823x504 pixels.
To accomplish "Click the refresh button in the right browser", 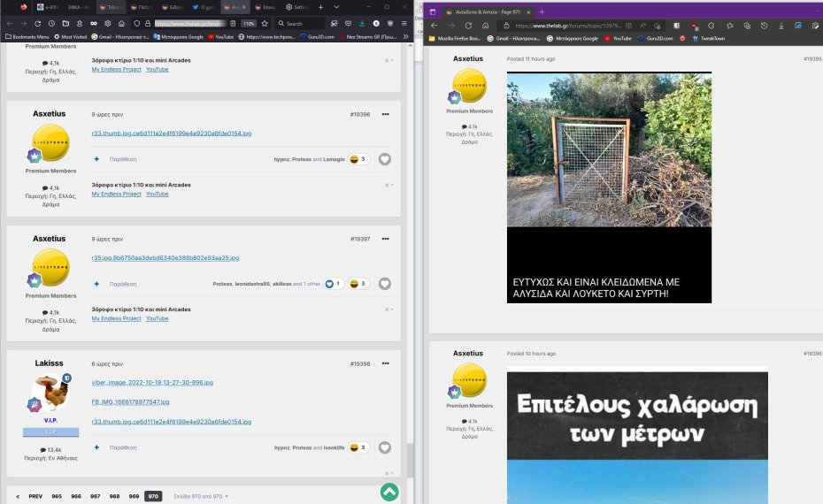I will 467,26.
